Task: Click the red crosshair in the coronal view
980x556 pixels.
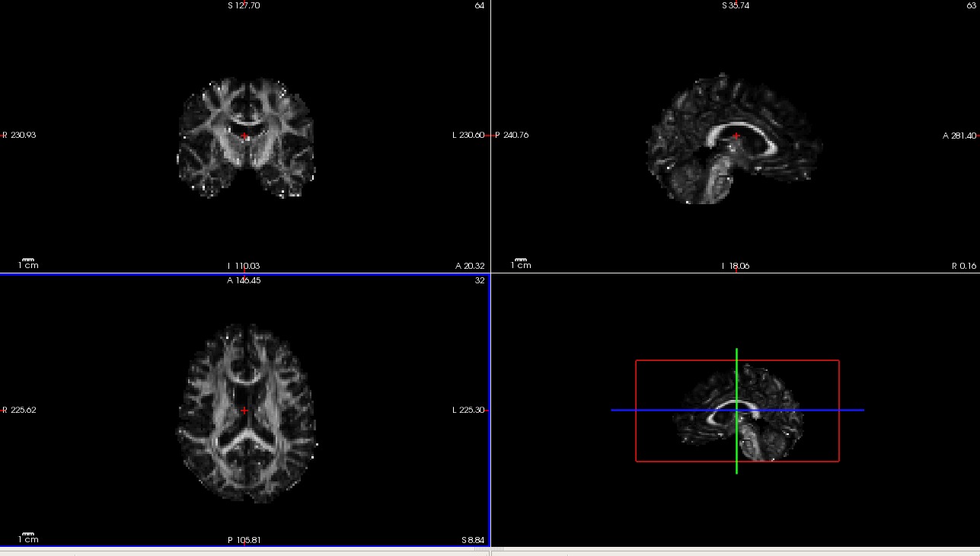Action: coord(244,136)
